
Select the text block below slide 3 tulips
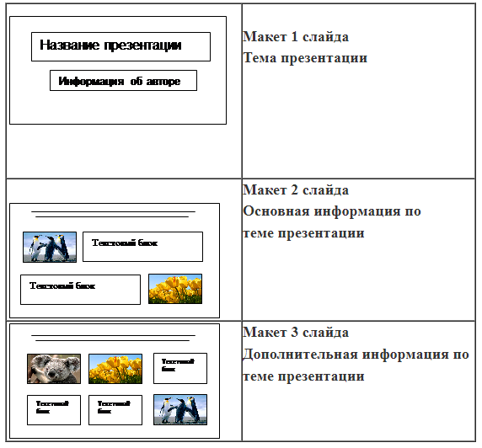115,410
